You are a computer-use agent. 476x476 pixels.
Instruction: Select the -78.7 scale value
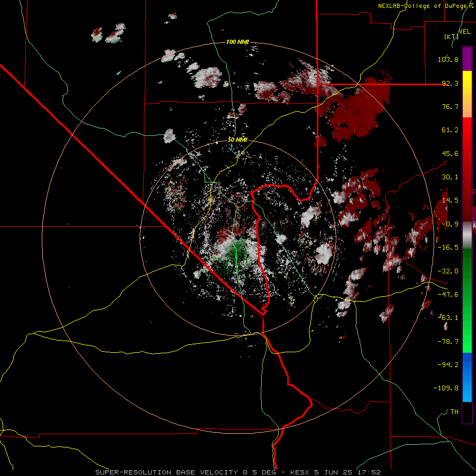tap(448, 342)
